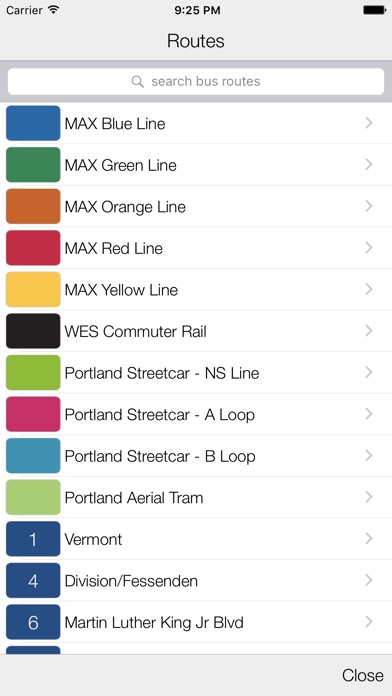Click the search magnifier icon
This screenshot has width=392, height=696.
tap(138, 82)
